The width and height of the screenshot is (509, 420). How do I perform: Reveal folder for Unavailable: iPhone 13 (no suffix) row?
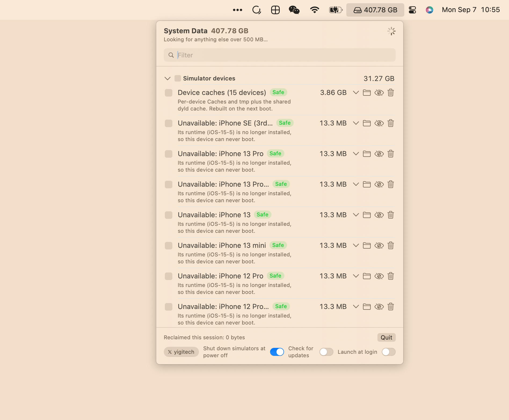[367, 215]
